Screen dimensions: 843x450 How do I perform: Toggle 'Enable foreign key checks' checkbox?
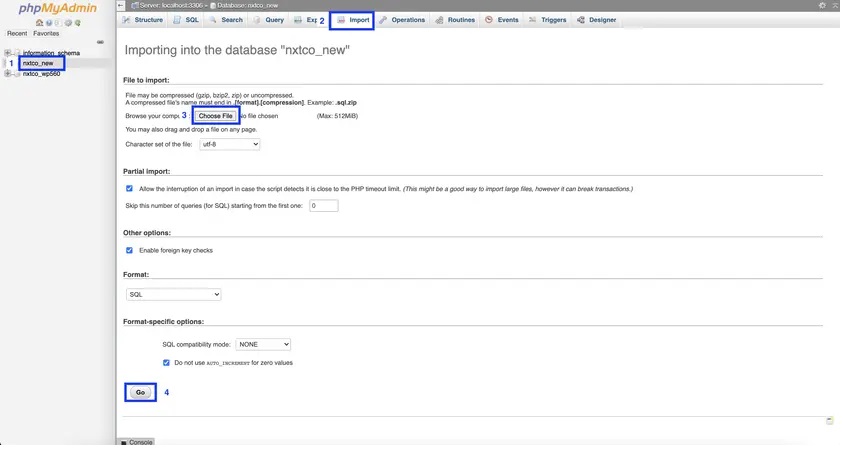click(x=129, y=251)
